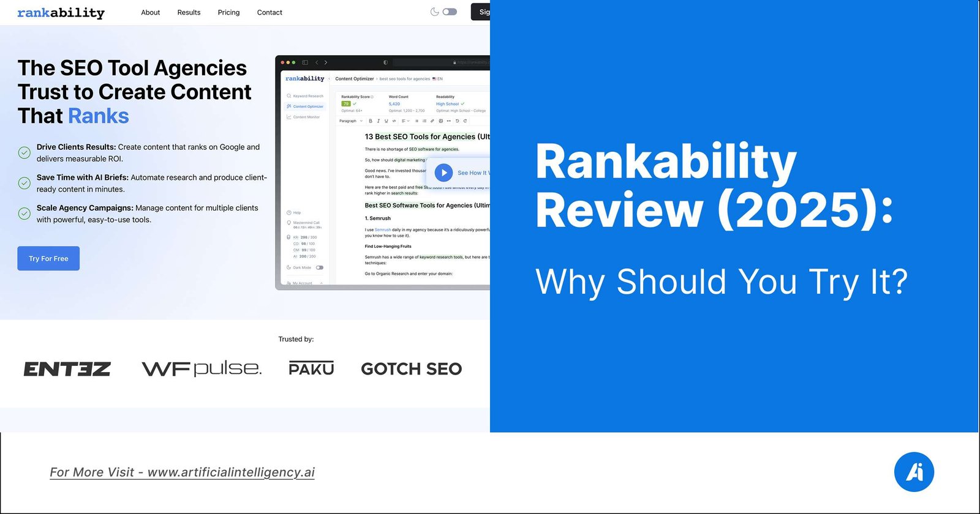Toggle underline formatting in the editor toolbar
The image size is (980, 514).
pos(386,121)
